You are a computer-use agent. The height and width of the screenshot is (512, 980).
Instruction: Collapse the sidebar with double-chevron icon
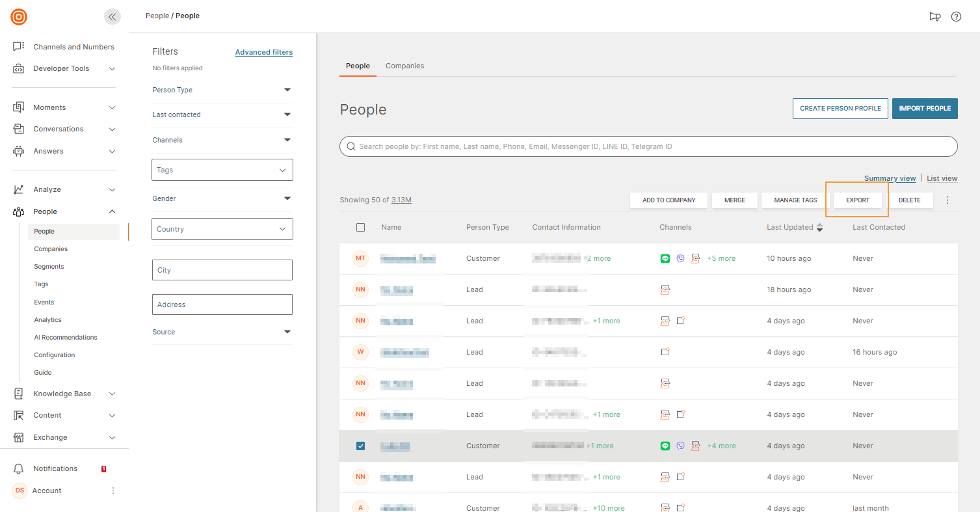113,17
